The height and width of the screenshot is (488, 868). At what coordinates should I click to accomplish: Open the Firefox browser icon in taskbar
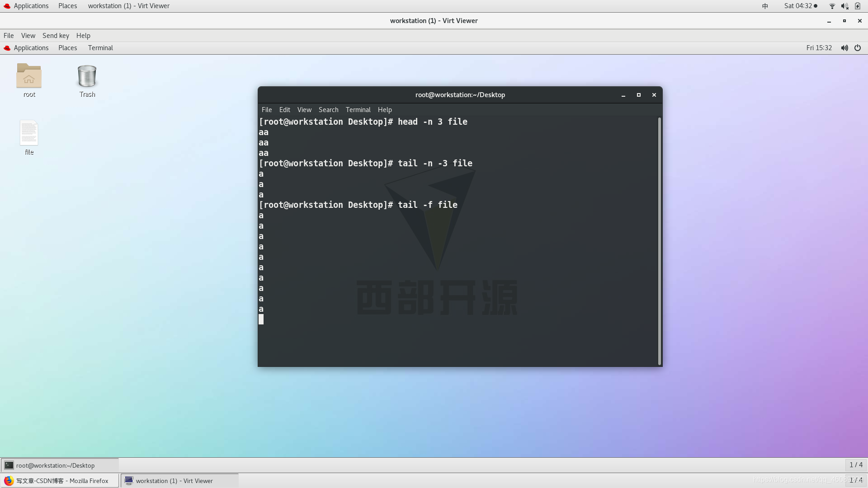pyautogui.click(x=8, y=481)
